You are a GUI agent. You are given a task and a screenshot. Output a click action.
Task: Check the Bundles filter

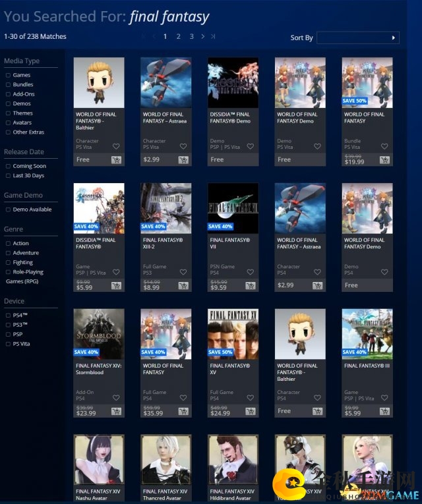pyautogui.click(x=9, y=84)
